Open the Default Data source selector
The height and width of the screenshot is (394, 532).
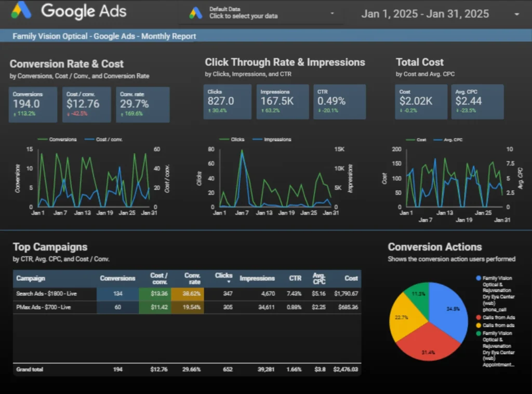tap(261, 13)
